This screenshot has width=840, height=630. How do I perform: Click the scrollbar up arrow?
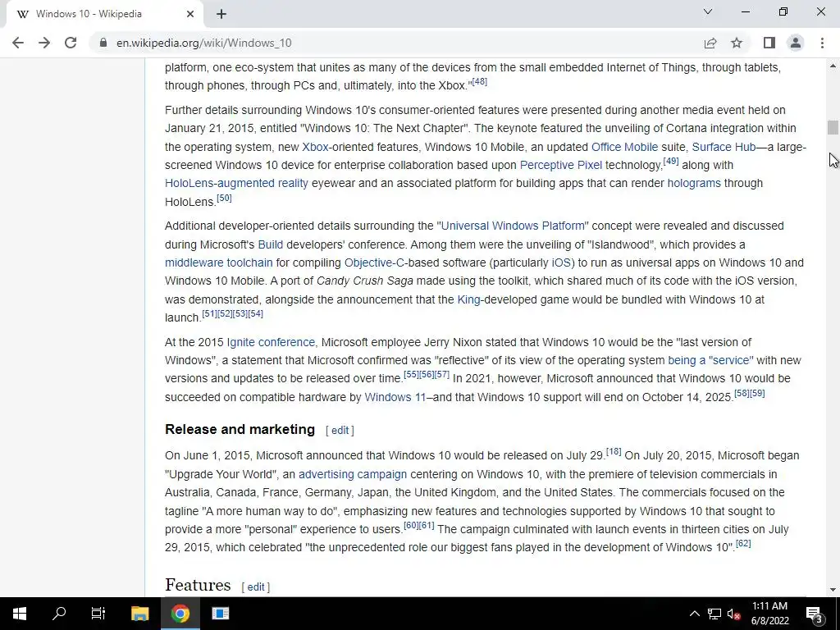[833, 66]
